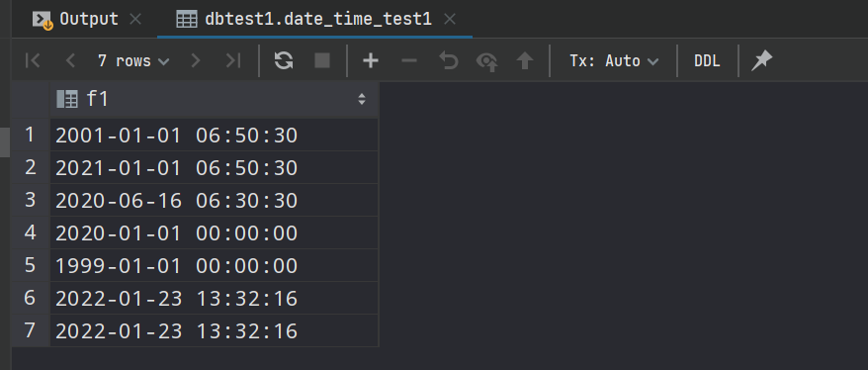This screenshot has width=868, height=370.
Task: Pin the tab with the pushpin icon
Action: pyautogui.click(x=761, y=61)
